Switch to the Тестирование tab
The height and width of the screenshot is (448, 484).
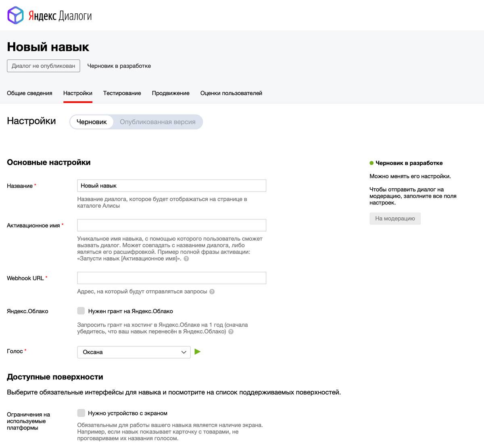coord(122,93)
